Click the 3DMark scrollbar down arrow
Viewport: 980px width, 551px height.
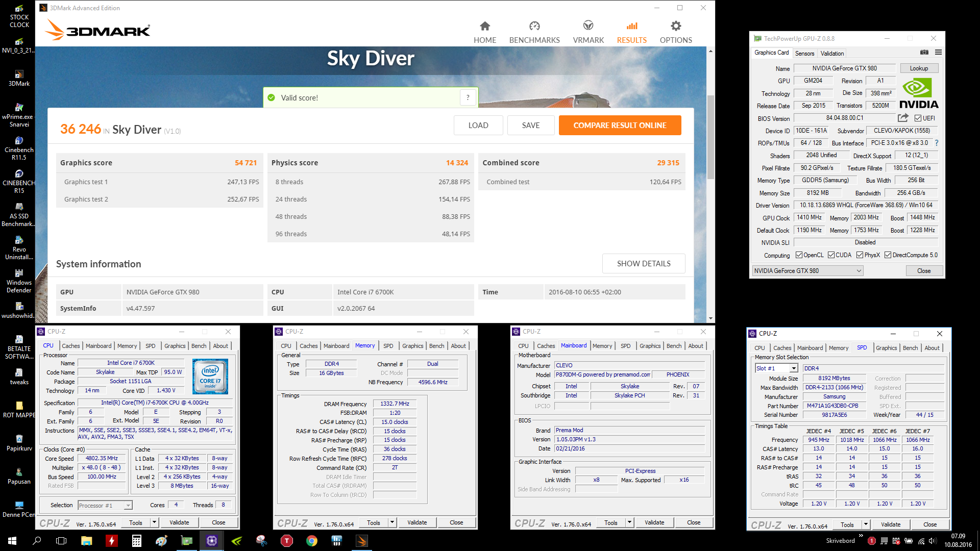710,318
